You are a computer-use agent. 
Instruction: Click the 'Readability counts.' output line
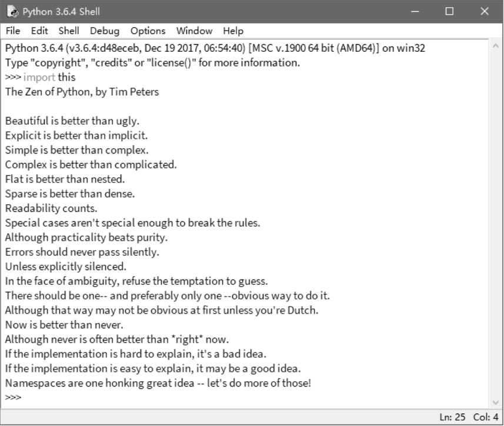[51, 208]
